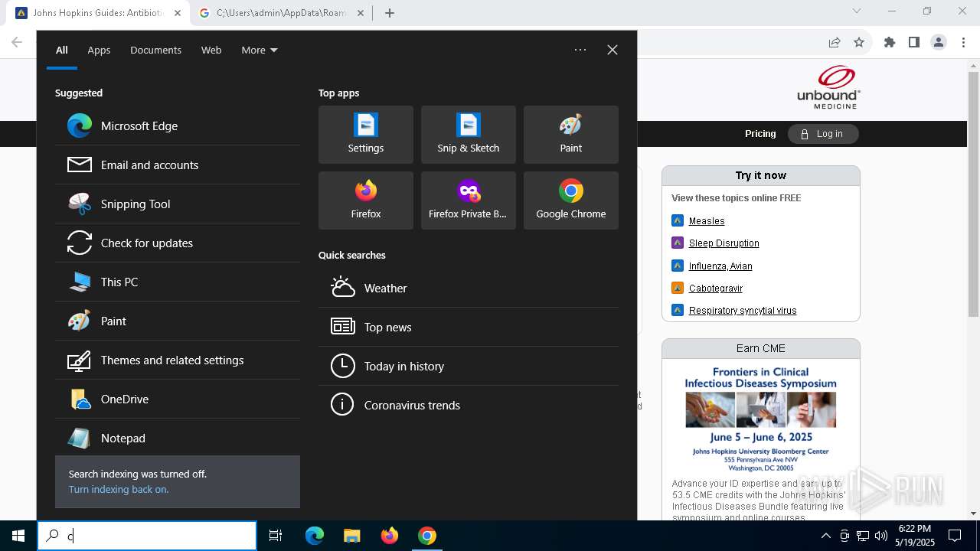
Task: Bookmark this page with star icon
Action: (x=859, y=42)
